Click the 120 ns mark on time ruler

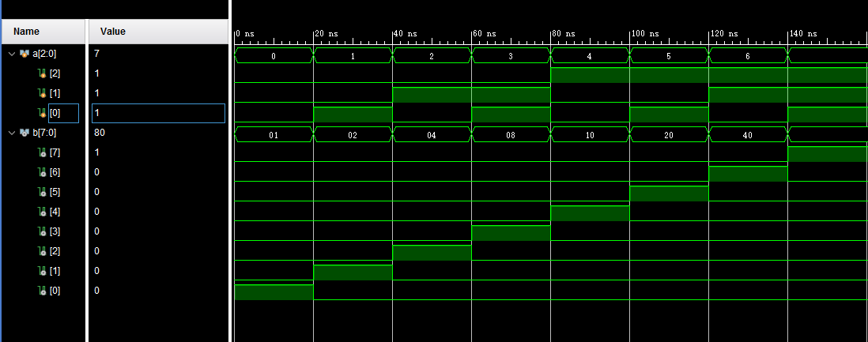click(709, 36)
